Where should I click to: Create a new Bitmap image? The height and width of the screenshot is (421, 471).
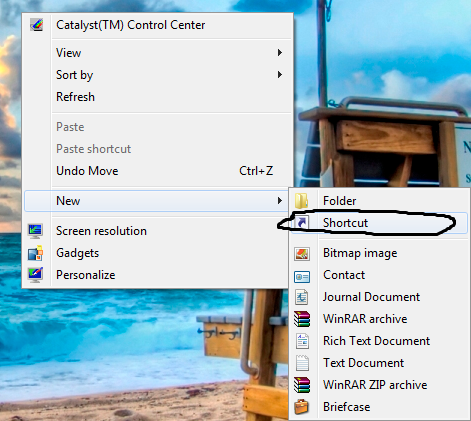point(379,253)
